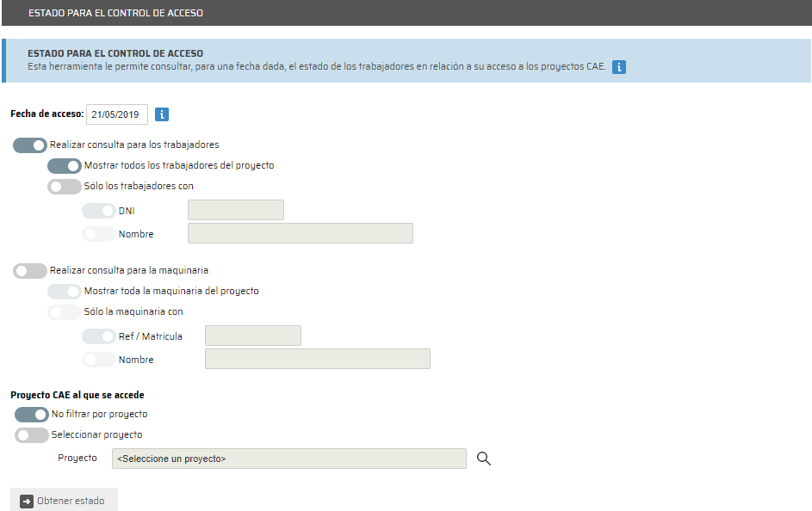Toggle 'No filtrar por proyecto' switch

(x=32, y=414)
